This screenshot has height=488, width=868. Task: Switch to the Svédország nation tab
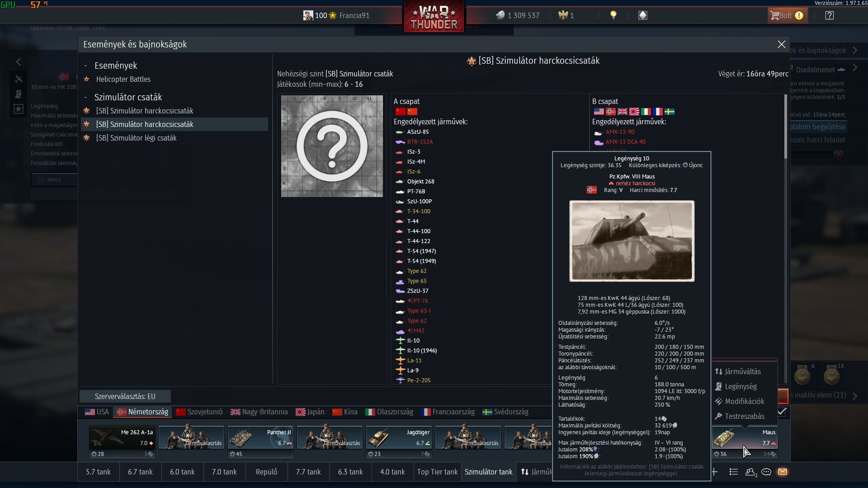coord(505,412)
